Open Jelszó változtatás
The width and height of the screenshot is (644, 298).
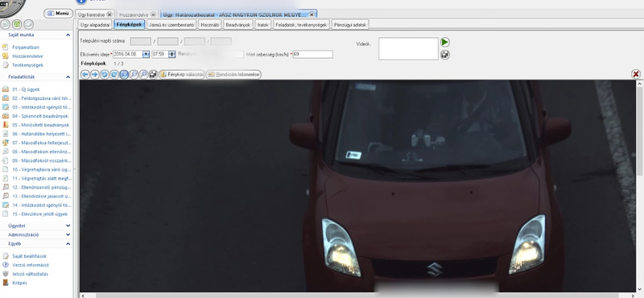30,274
